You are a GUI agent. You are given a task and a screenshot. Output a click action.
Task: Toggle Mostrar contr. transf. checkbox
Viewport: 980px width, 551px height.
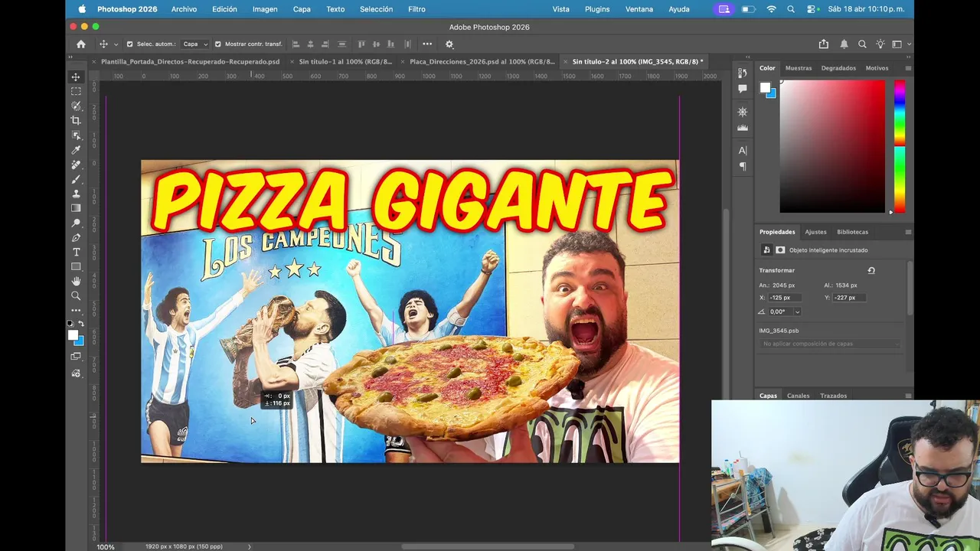pos(218,44)
